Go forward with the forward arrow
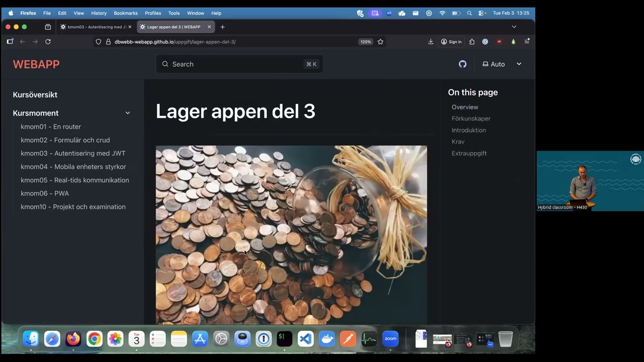Screen dimensions: 644x362 (35, 42)
